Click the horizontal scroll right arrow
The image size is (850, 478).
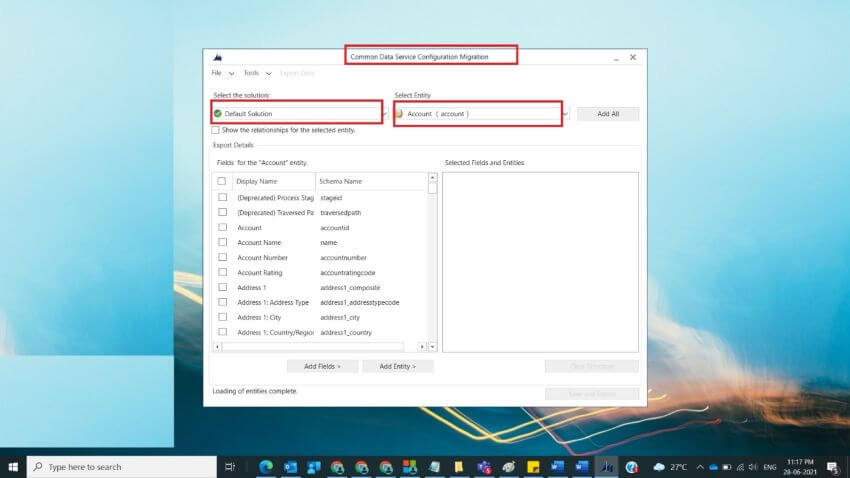(x=422, y=347)
